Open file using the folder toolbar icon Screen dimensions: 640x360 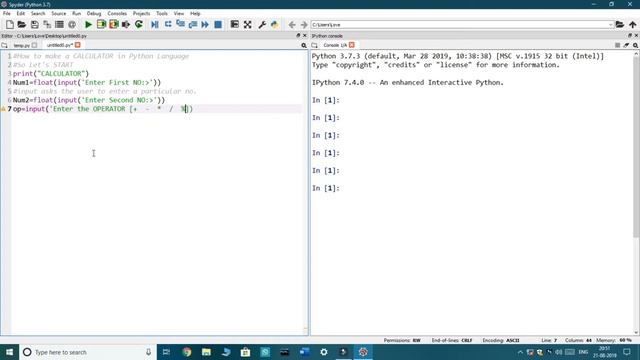(x=22, y=24)
